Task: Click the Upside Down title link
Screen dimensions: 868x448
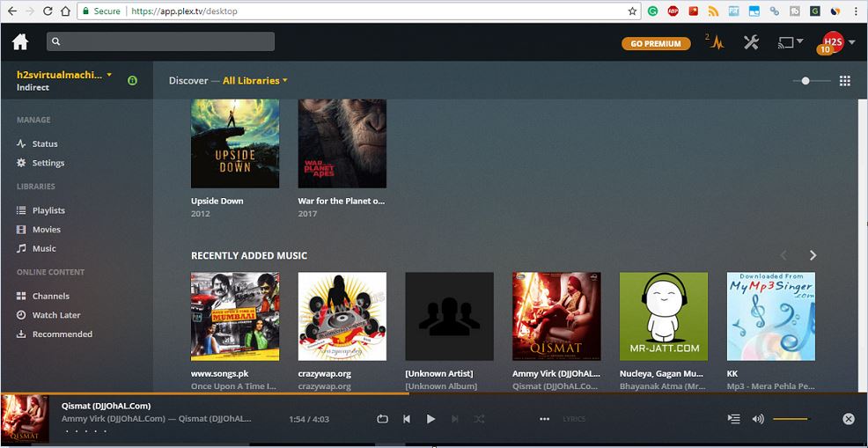Action: pos(217,201)
